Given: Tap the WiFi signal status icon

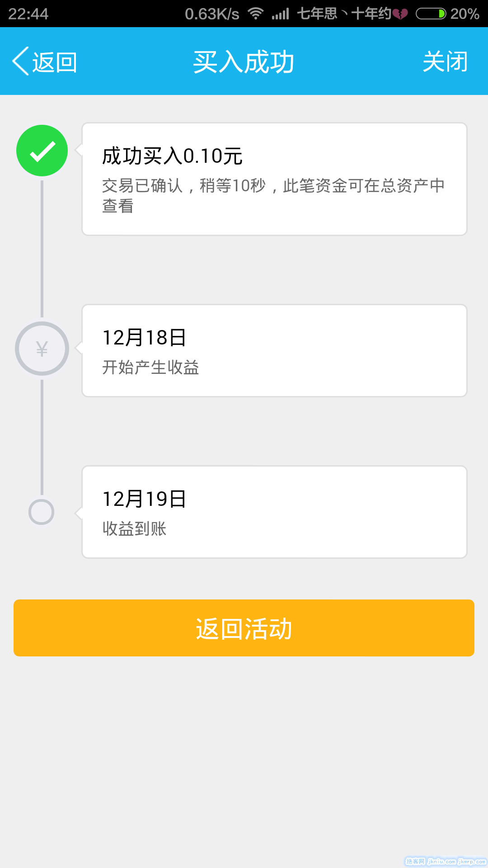Looking at the screenshot, I should pos(256,14).
